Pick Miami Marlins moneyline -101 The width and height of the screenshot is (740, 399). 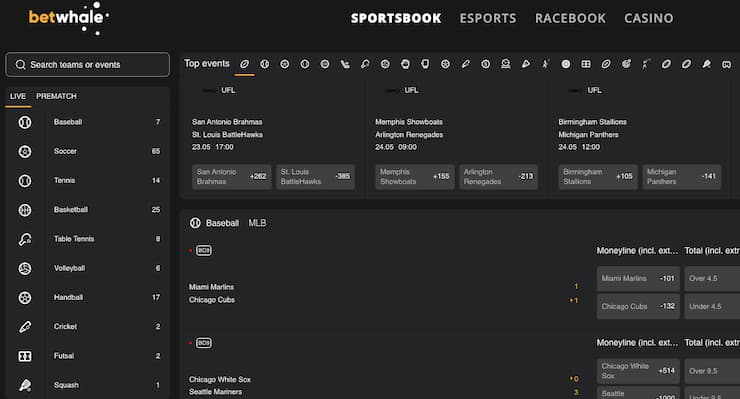pos(638,279)
